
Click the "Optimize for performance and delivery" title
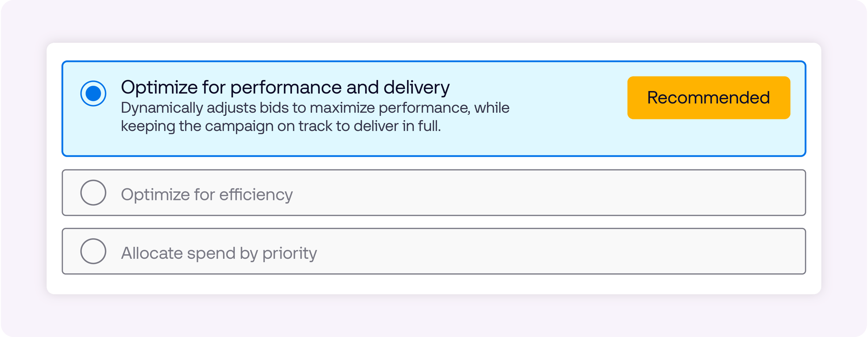285,87
